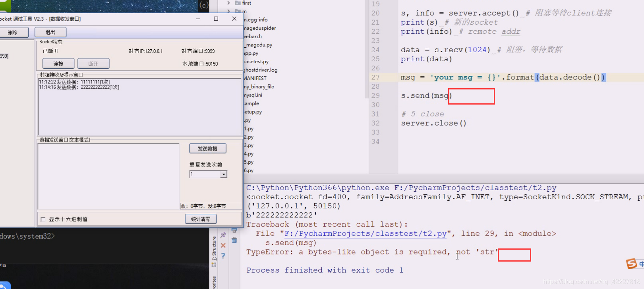Click the 11:14:16 发送数据 log entry
644x289 pixels.
(79, 87)
